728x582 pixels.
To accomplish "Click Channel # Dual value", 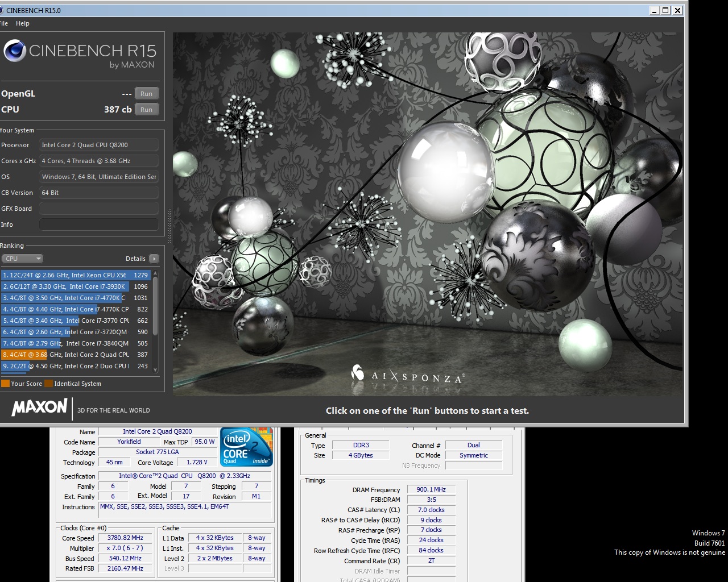I will click(474, 445).
